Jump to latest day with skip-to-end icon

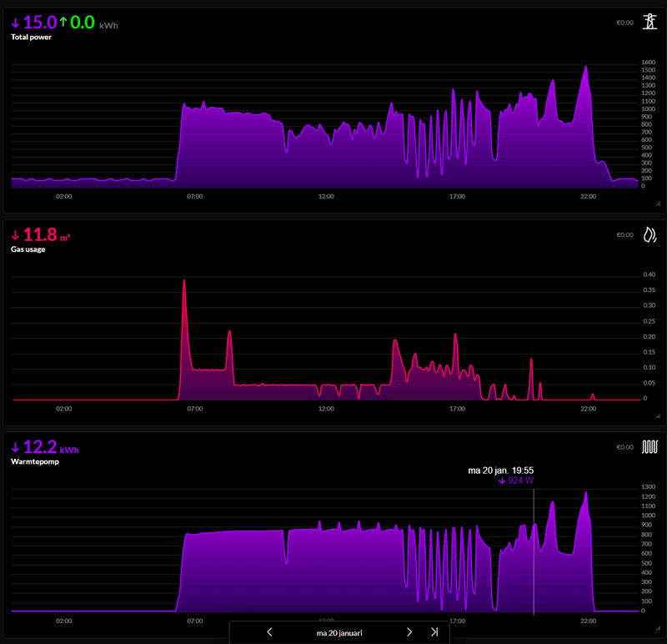point(434,632)
